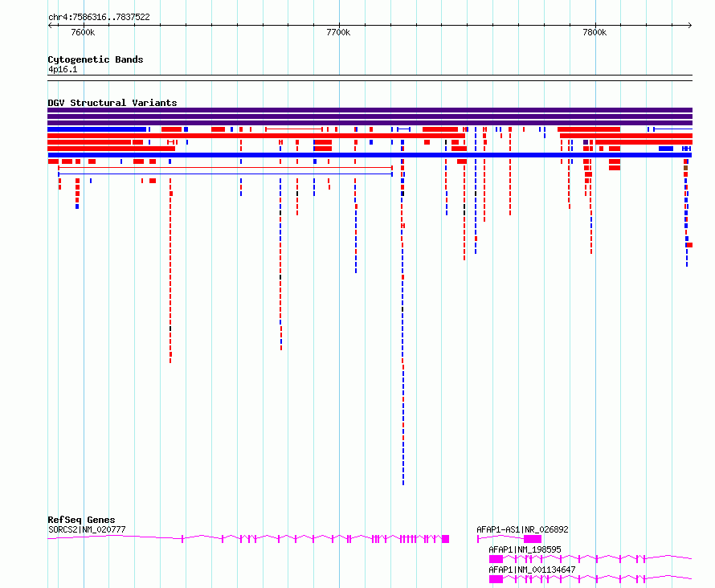Click the bottom of the tallest blue dashed variant column
715x588 pixels.
pos(403,482)
